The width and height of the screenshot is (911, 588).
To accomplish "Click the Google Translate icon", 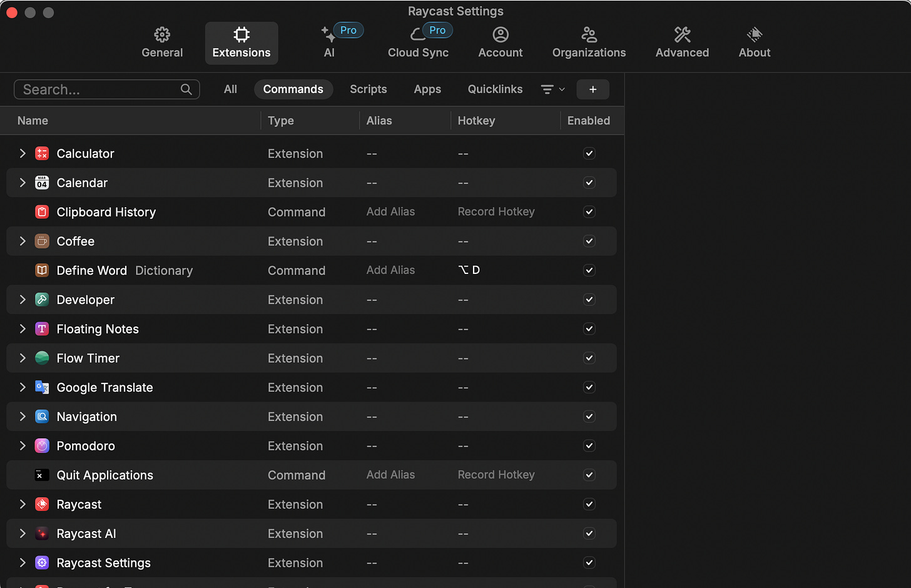I will 42,387.
